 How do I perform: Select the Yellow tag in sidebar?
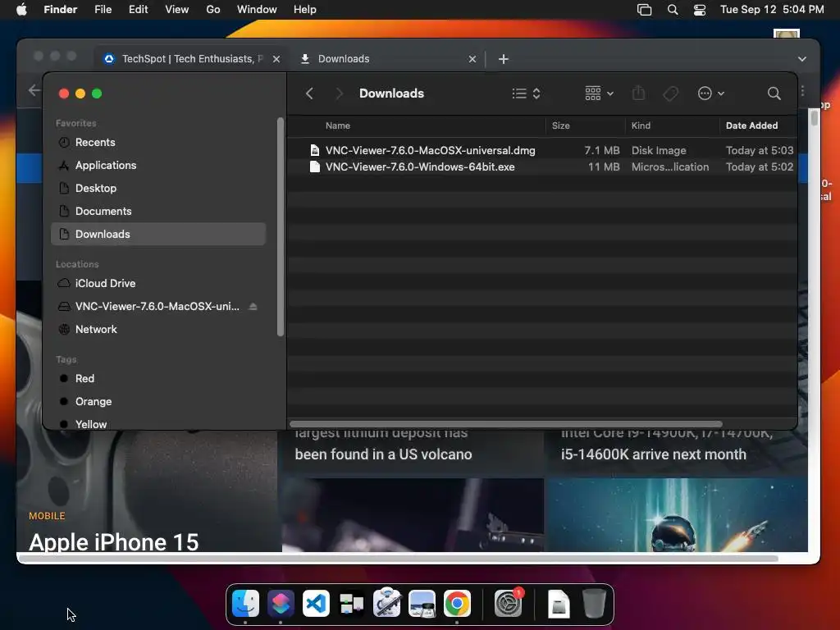[x=158, y=424]
